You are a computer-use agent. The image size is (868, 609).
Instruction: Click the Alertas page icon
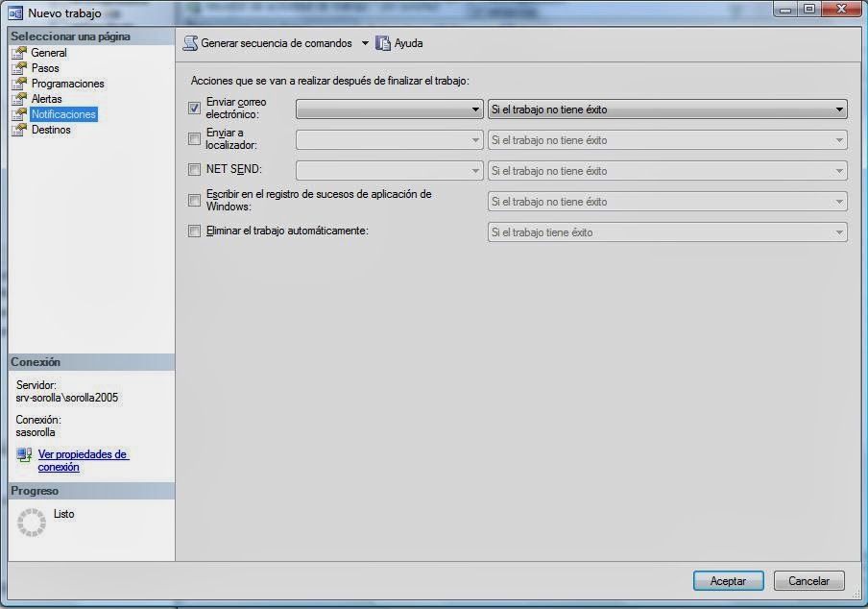(x=22, y=99)
